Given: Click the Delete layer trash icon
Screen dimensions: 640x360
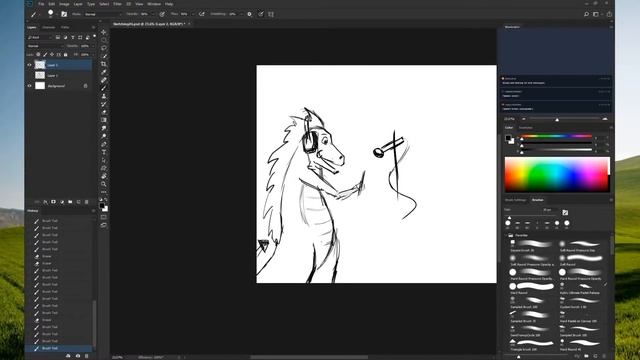Looking at the screenshot, I should tap(87, 202).
